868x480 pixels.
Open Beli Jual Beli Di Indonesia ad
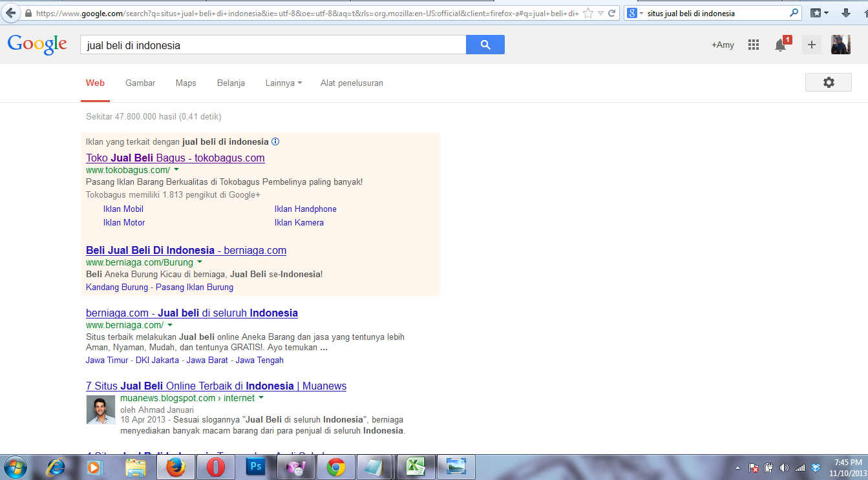pos(186,250)
